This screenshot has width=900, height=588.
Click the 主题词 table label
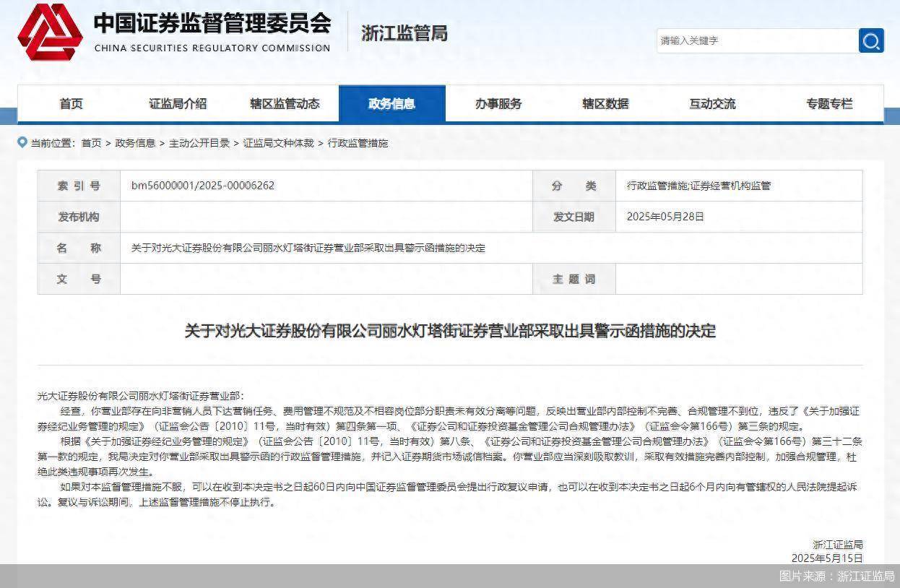(x=574, y=279)
